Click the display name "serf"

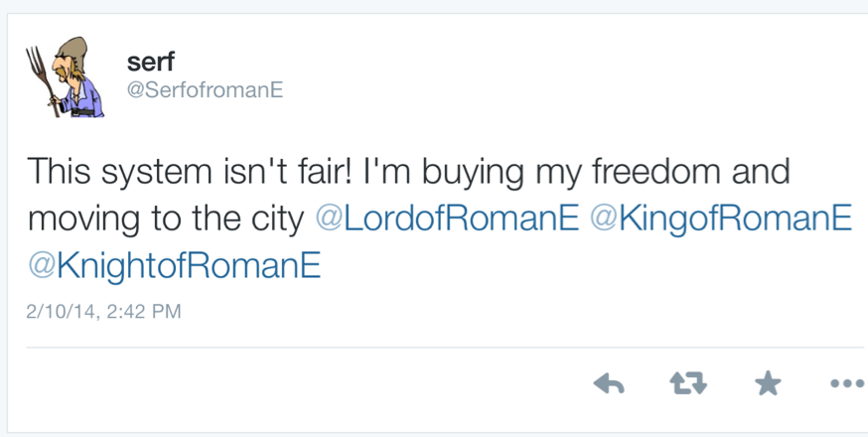coord(150,62)
